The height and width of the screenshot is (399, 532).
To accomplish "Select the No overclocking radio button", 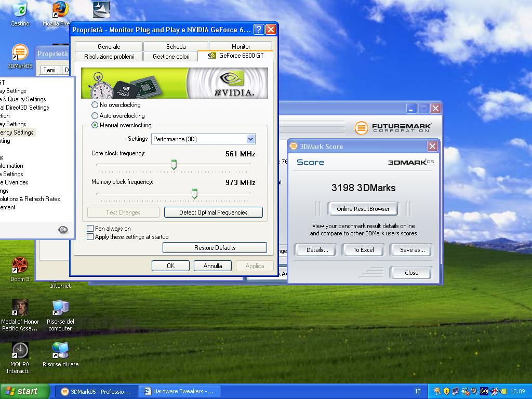I will coord(95,105).
